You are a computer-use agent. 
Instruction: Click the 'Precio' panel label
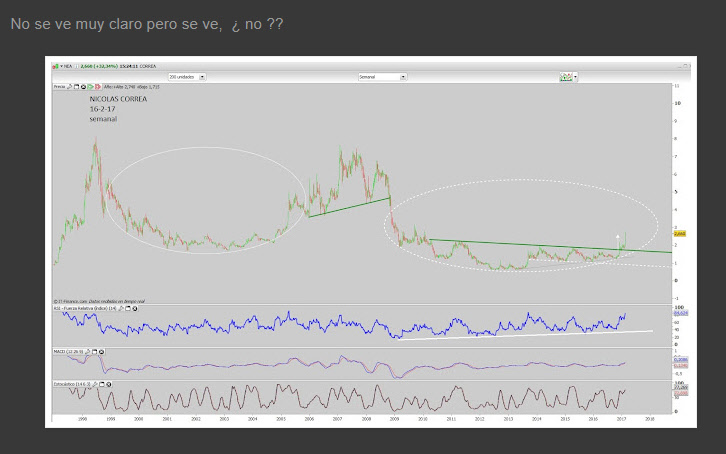pos(59,87)
